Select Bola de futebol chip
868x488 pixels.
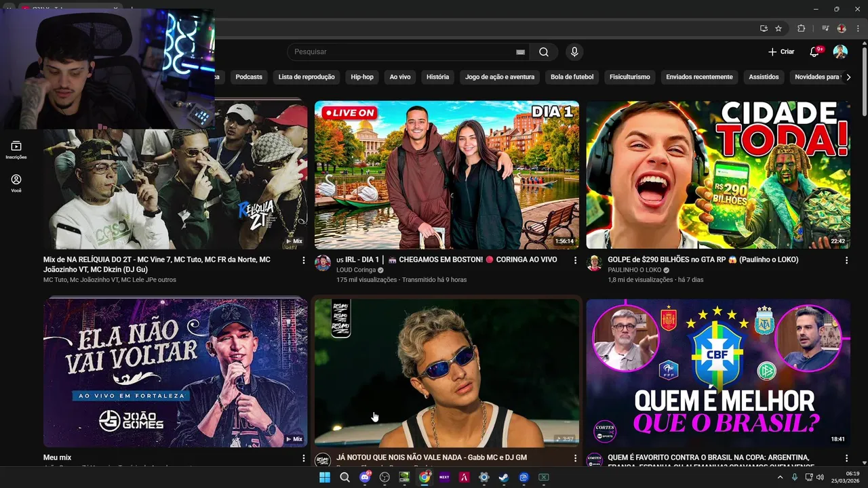tap(572, 77)
